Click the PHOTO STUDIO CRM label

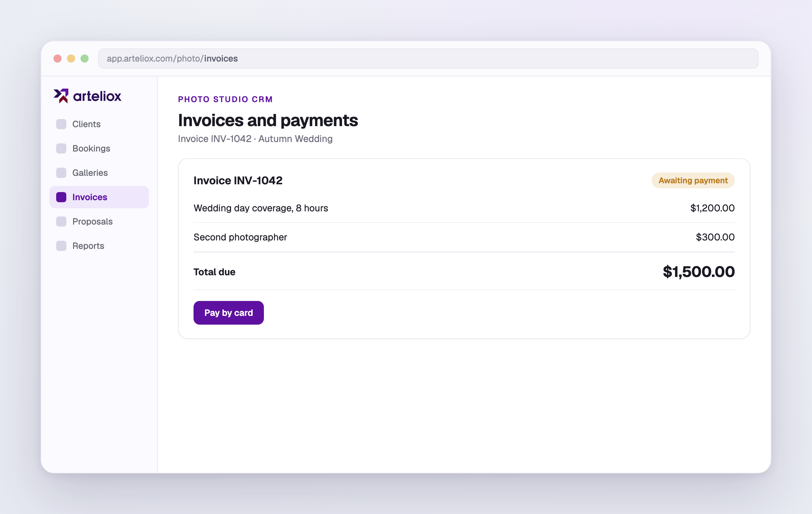click(x=225, y=99)
